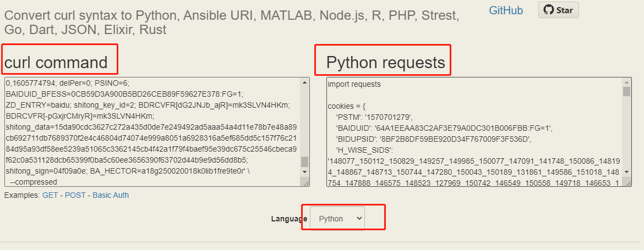Click the curl textarea scrollbar thumb

[x=304, y=162]
